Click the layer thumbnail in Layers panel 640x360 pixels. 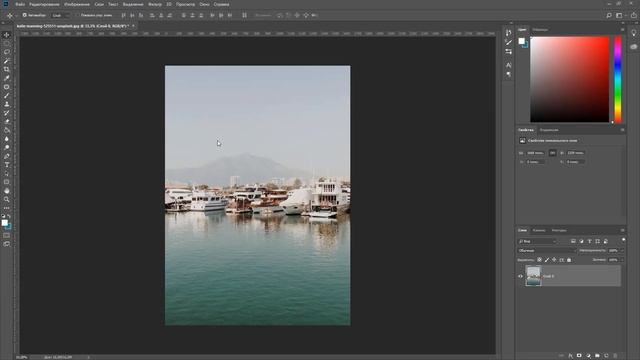533,276
